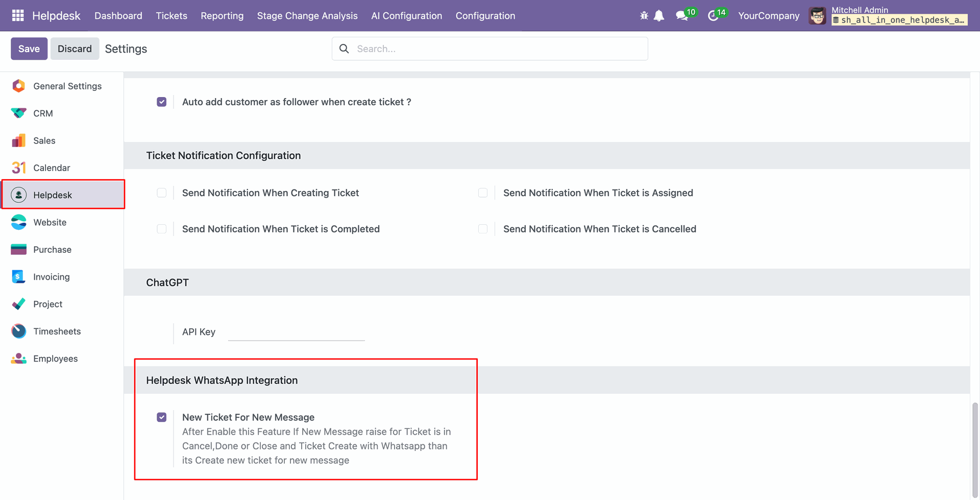This screenshot has width=980, height=500.
Task: Click the Purchase sidebar icon
Action: pos(19,249)
